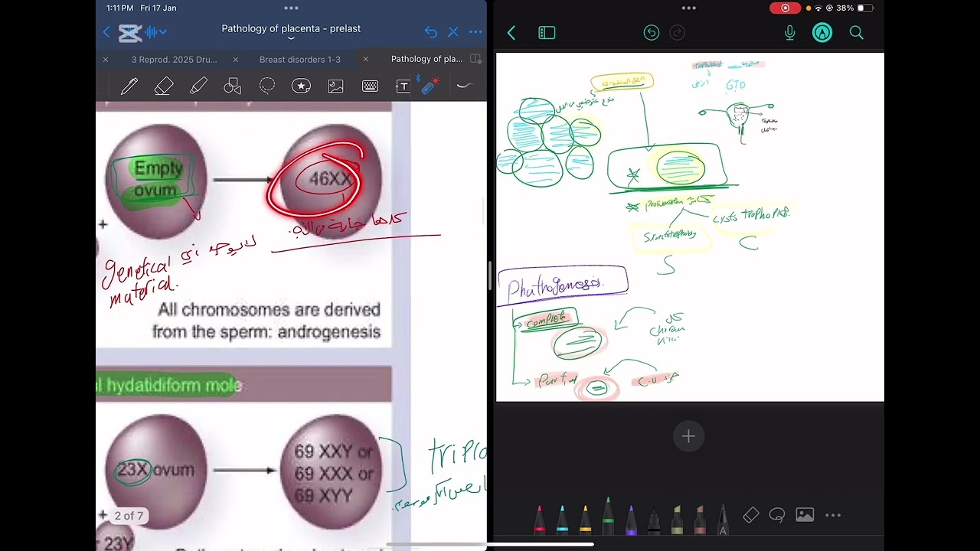Pick the olive green highlighter
980x551 pixels.
click(677, 520)
